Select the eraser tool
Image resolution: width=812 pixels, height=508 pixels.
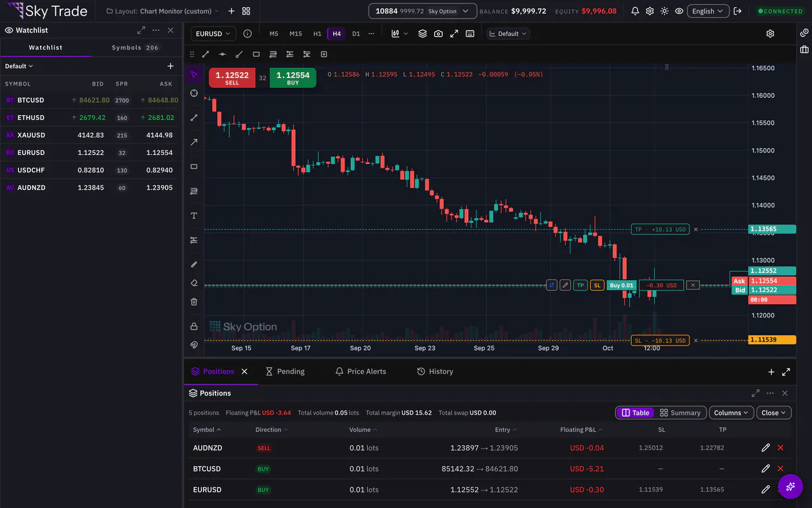[x=194, y=283]
